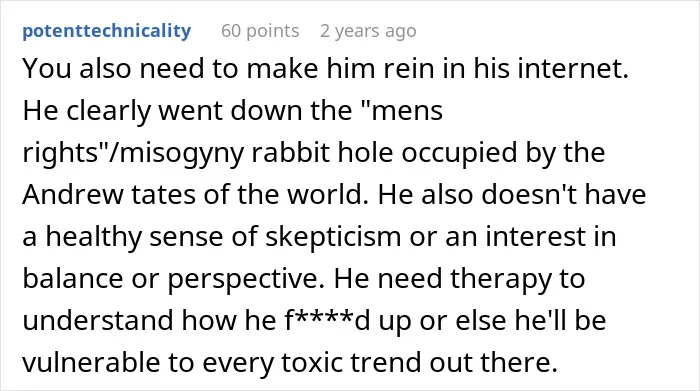
Task: Click the words 'rabbit hole'
Action: coord(322,153)
